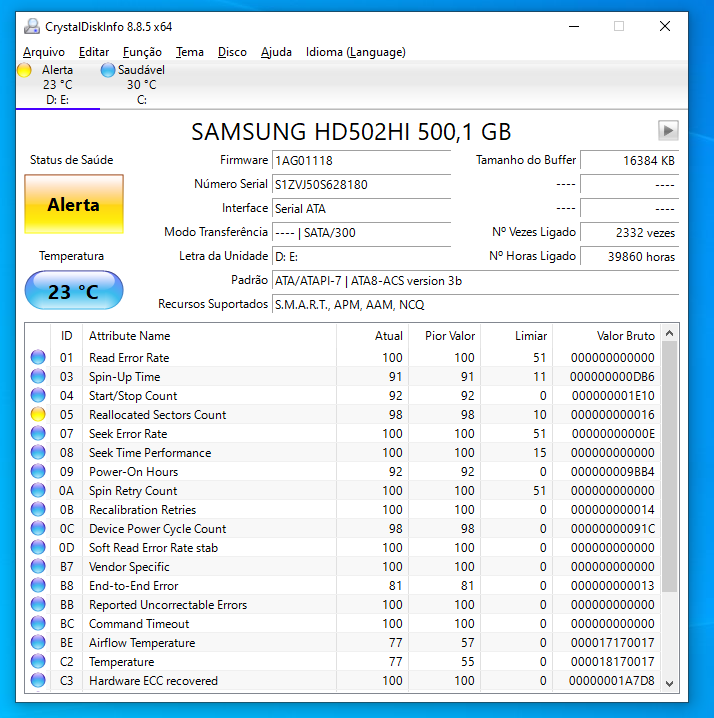Click the blue Saudável orb in disk bar
The image size is (714, 718).
(108, 70)
